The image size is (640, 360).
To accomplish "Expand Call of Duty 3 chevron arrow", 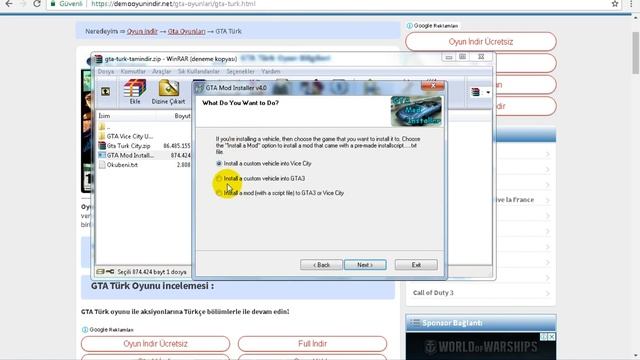I will coord(547,293).
